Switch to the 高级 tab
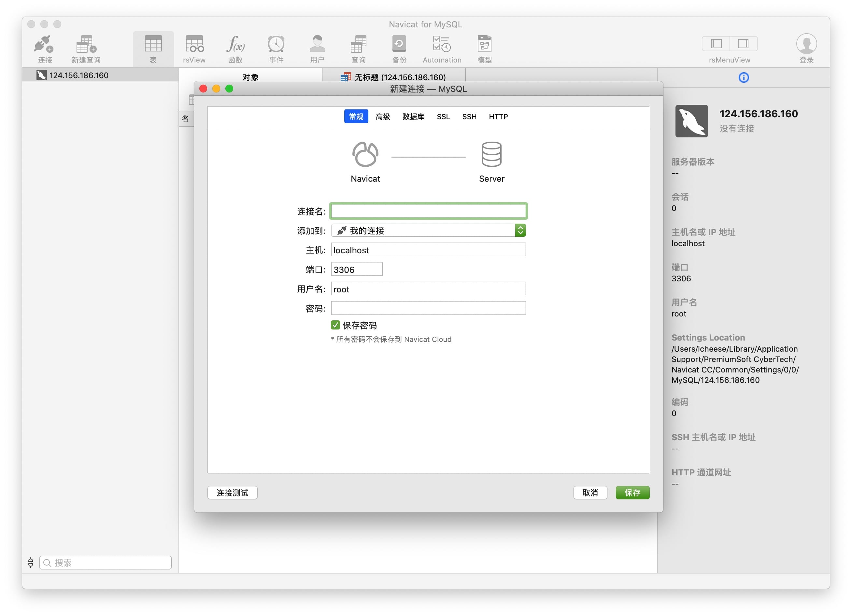The height and width of the screenshot is (616, 852). pos(382,117)
